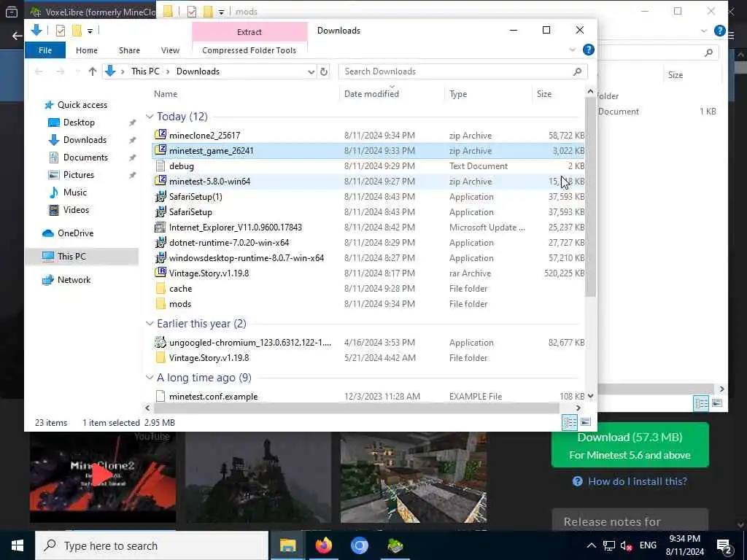The image size is (747, 560).
Task: Open recent locations dropdown arrow
Action: coord(77,72)
